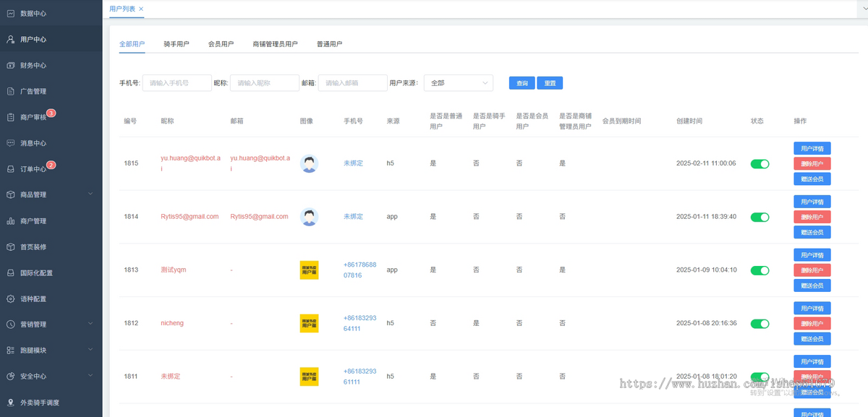Click nickname nicheng
The height and width of the screenshot is (417, 868).
click(172, 323)
